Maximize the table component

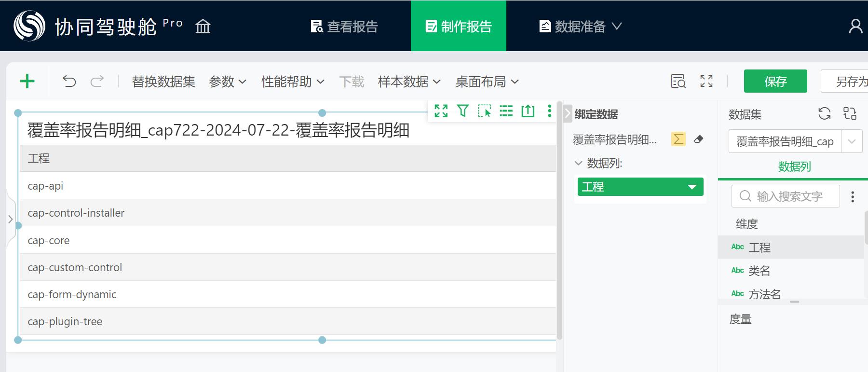441,111
